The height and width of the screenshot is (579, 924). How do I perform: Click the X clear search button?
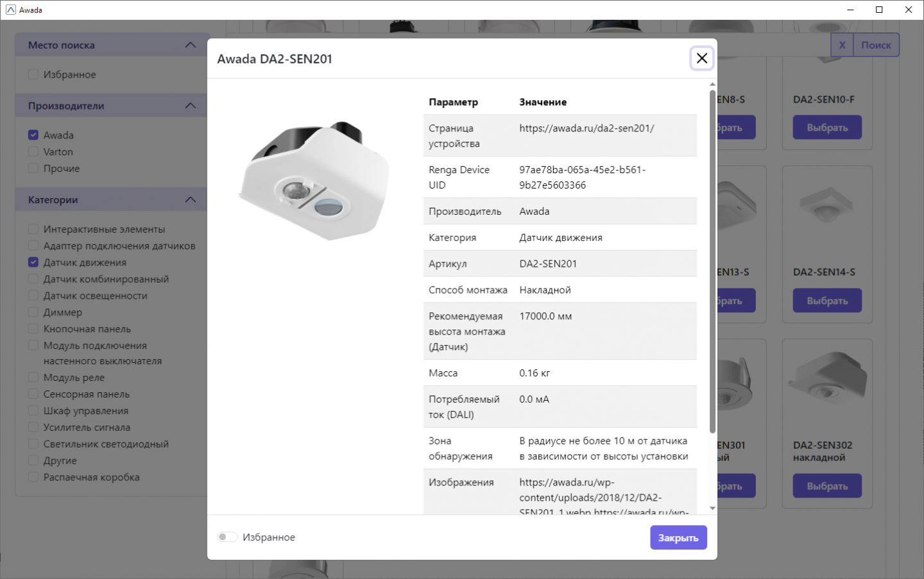(x=842, y=45)
